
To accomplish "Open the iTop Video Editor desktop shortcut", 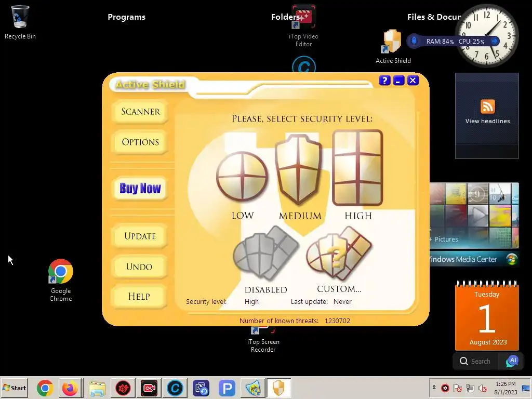I will 303,26.
